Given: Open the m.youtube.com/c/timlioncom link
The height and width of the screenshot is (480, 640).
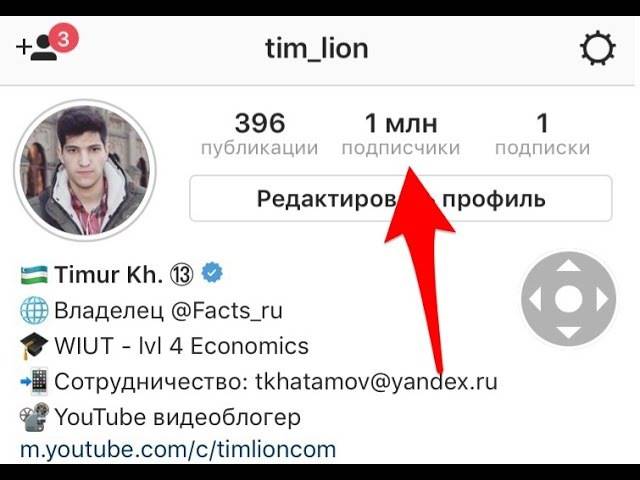Looking at the screenshot, I should 178,449.
